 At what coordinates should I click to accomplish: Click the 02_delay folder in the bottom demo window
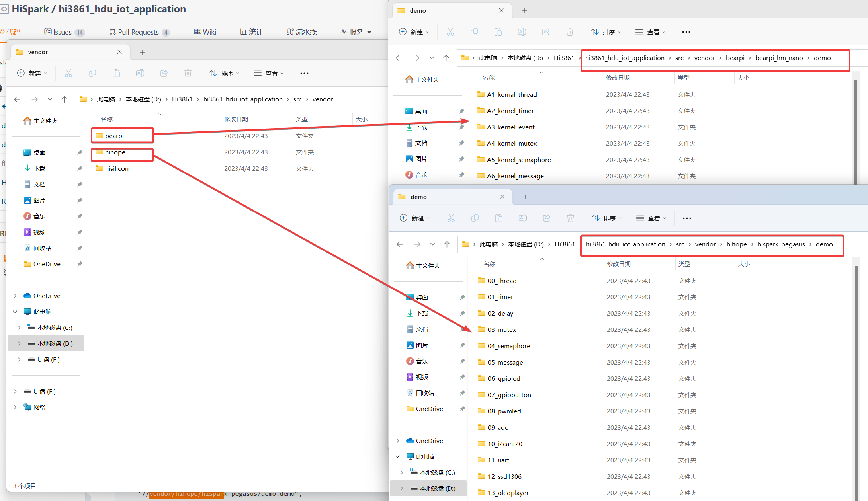click(x=500, y=313)
